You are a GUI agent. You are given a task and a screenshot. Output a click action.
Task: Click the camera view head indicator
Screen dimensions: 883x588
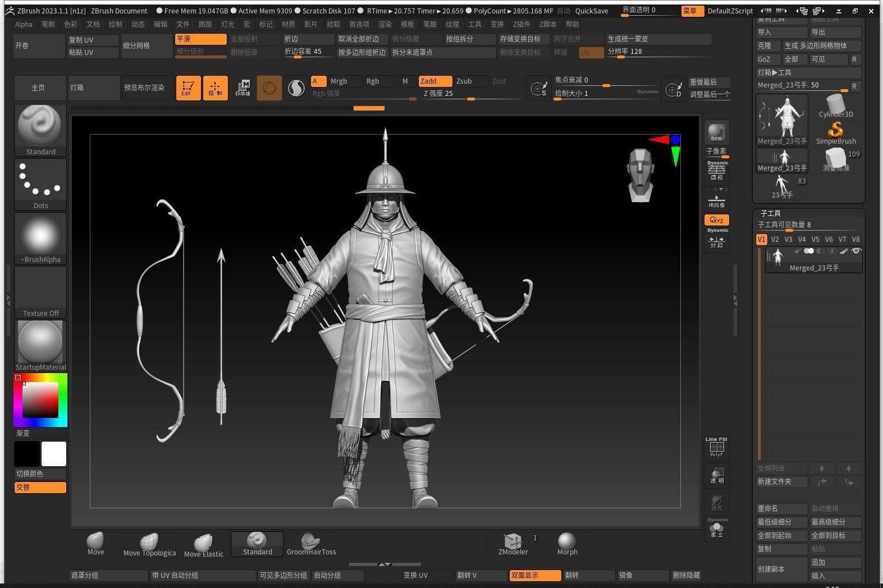coord(640,175)
